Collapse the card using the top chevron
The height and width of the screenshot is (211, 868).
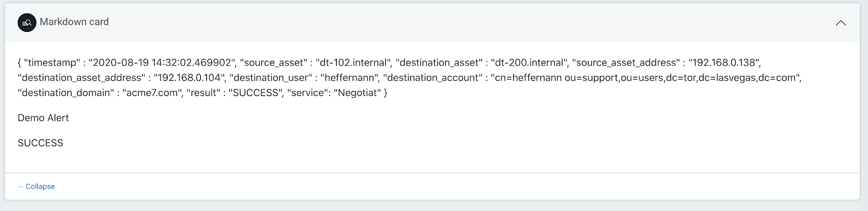841,23
